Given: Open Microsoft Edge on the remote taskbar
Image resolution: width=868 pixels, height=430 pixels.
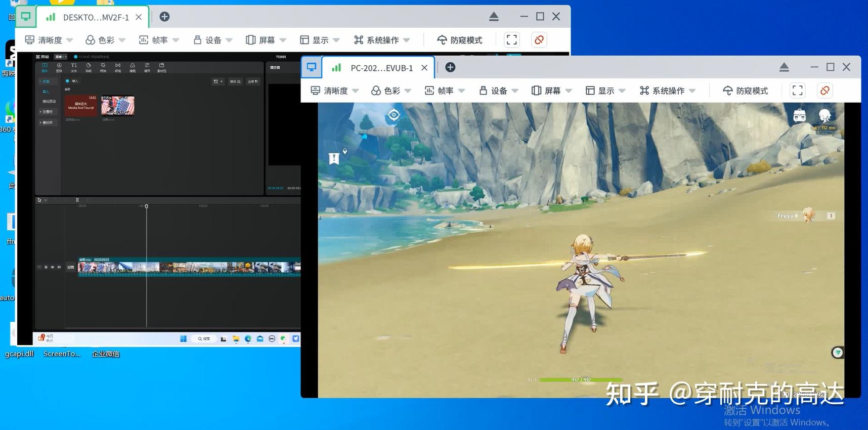Looking at the screenshot, I should click(248, 338).
